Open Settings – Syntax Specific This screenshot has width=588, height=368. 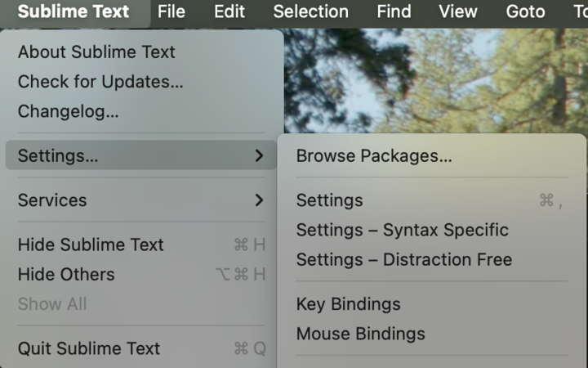click(x=432, y=230)
